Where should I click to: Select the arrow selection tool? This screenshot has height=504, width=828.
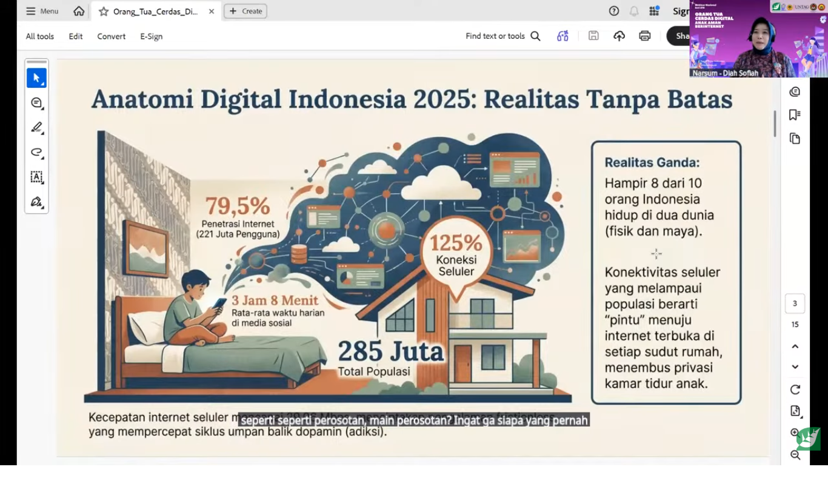coord(36,78)
